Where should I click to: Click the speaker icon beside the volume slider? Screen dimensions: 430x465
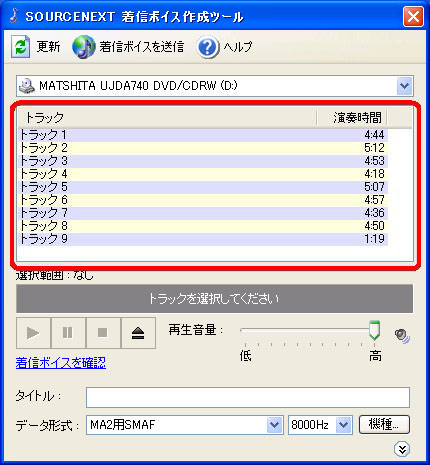(402, 335)
